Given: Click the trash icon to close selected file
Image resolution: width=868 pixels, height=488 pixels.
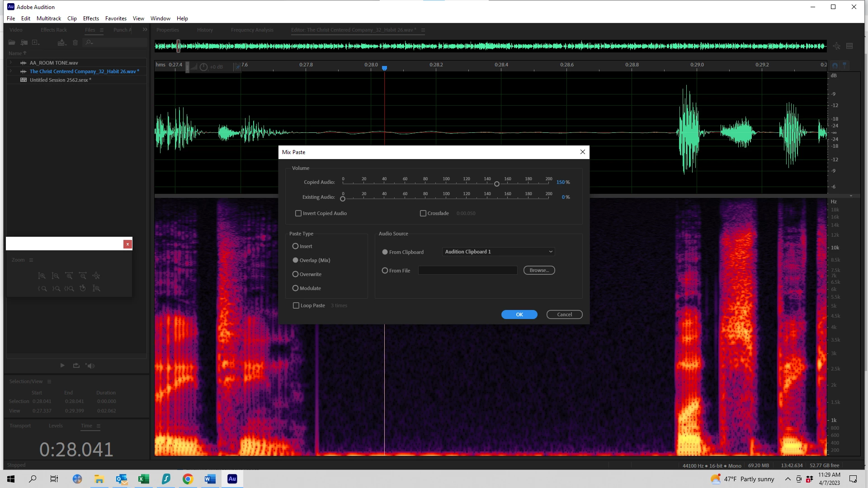Looking at the screenshot, I should click(x=75, y=42).
